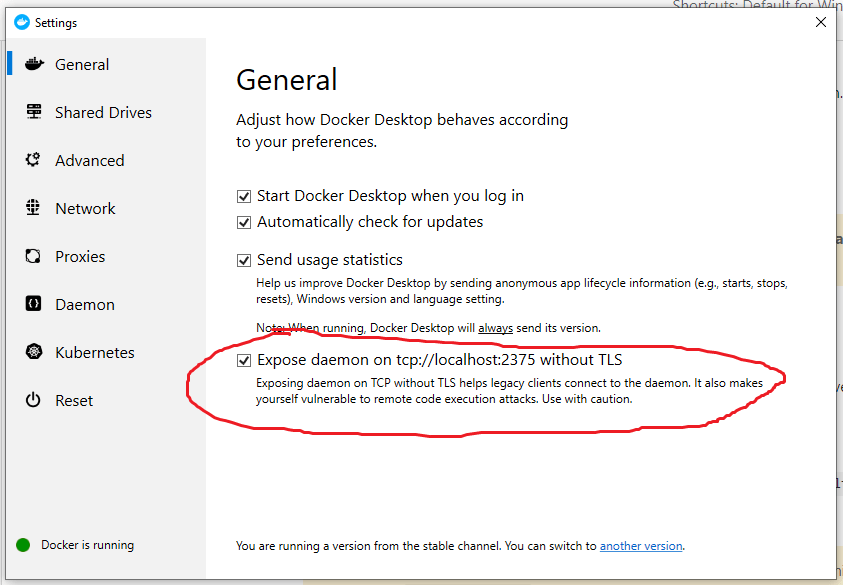Uncheck Expose daemon on tcp://localhost:2375
This screenshot has width=843, height=585.
click(244, 360)
